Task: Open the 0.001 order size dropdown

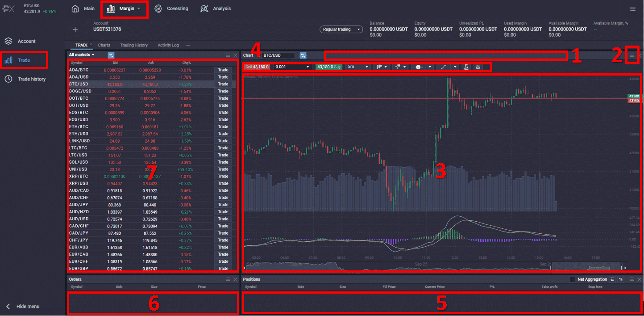Action: click(x=292, y=67)
